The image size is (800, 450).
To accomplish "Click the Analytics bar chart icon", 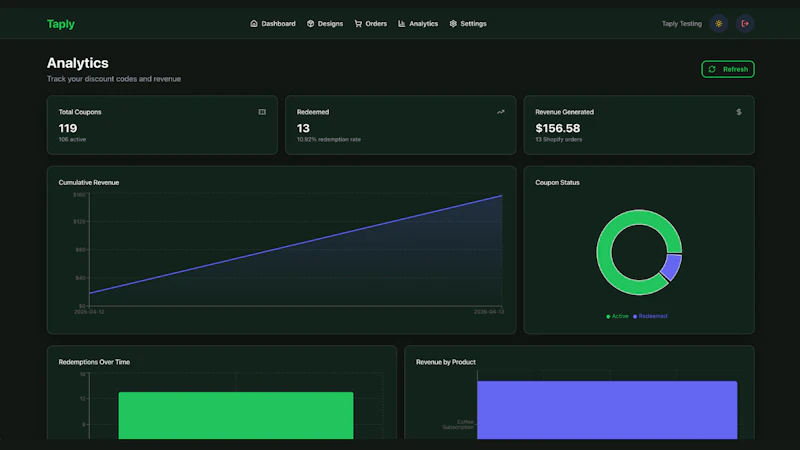I will pos(402,23).
